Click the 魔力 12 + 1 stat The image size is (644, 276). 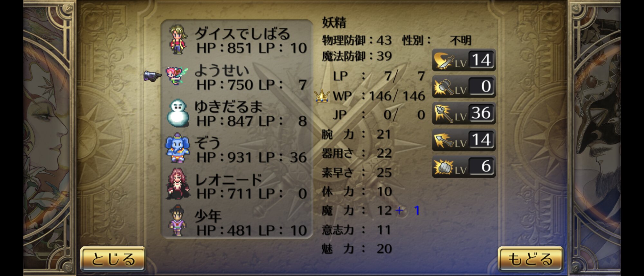point(371,211)
